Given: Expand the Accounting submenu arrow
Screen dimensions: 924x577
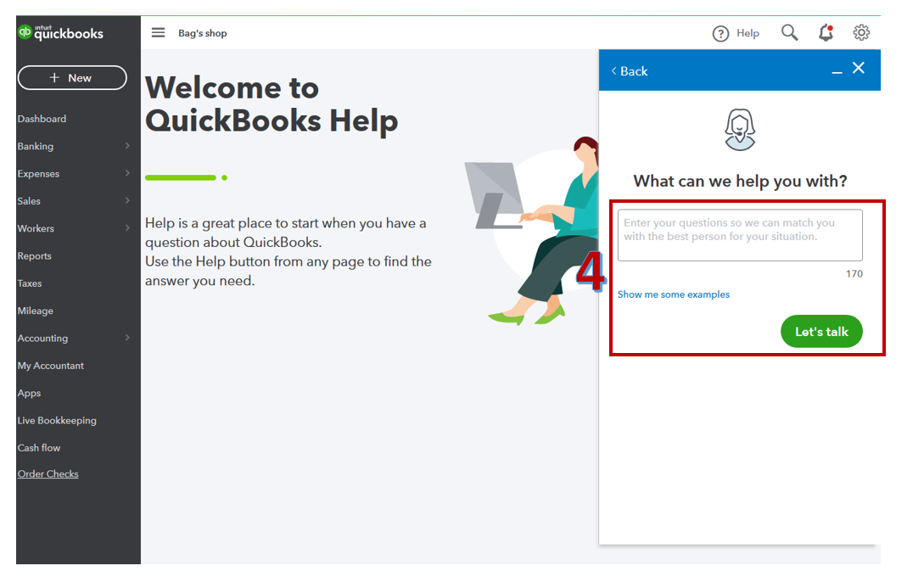Looking at the screenshot, I should 127,338.
